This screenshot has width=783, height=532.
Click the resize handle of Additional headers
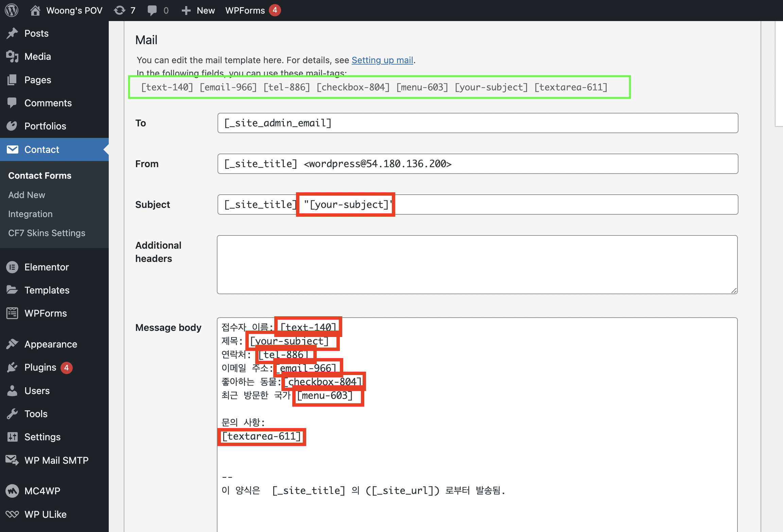[x=734, y=290]
